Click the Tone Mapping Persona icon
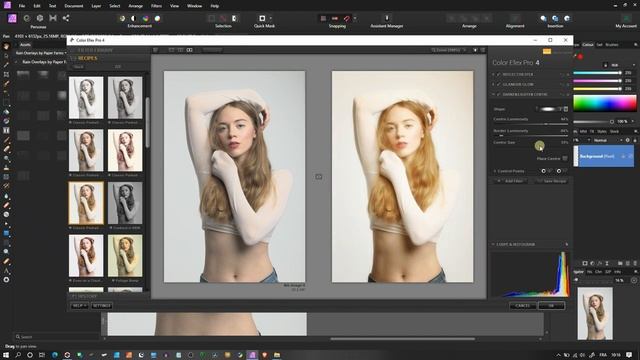Screen dimensions: 640x360 coord(53,18)
